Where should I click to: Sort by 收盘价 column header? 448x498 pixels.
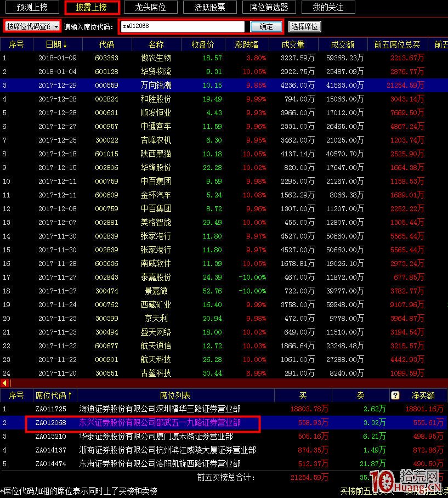point(203,44)
